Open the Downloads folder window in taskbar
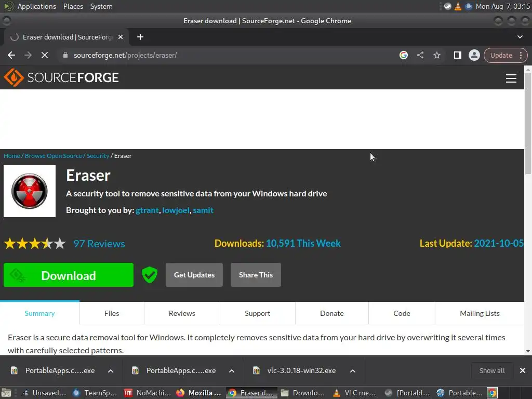 (303, 393)
